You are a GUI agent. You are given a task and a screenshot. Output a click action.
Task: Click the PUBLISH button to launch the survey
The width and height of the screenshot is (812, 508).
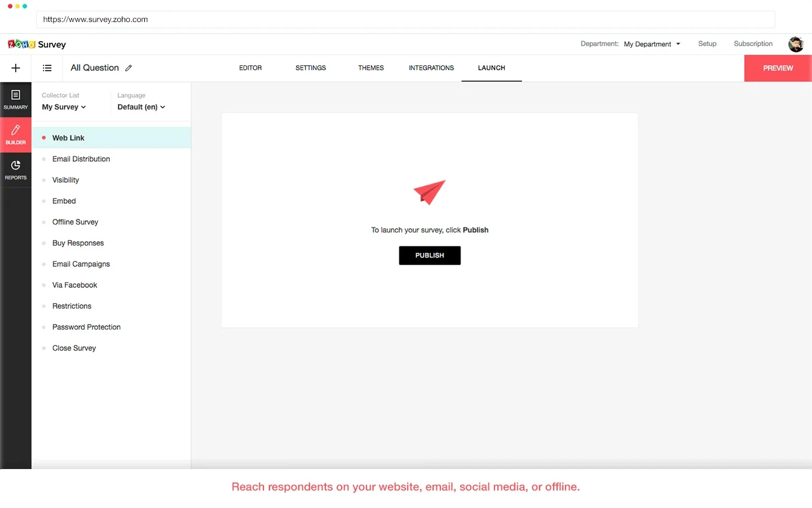430,255
